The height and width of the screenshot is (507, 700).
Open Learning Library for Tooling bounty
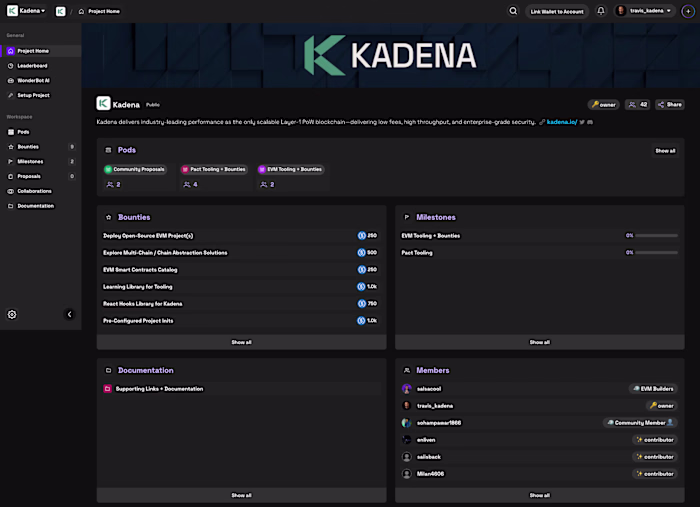pos(241,287)
